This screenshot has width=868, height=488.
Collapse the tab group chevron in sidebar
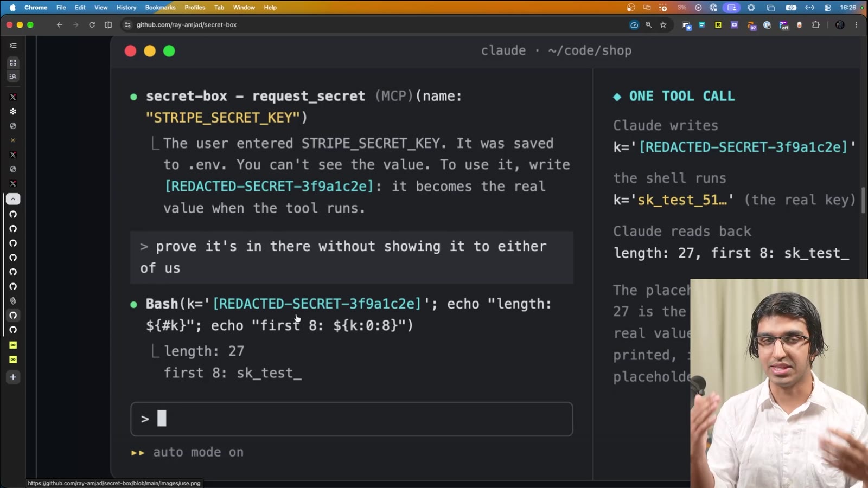click(x=13, y=199)
